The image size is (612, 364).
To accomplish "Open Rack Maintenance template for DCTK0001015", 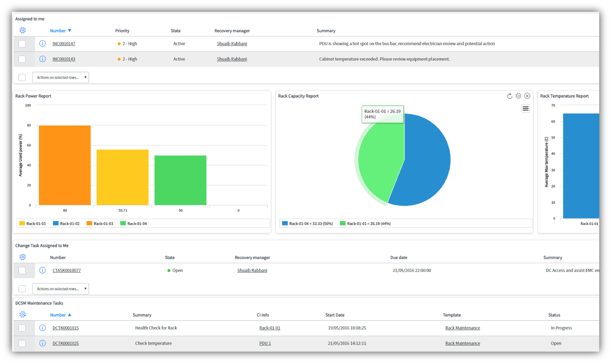I will [462, 328].
